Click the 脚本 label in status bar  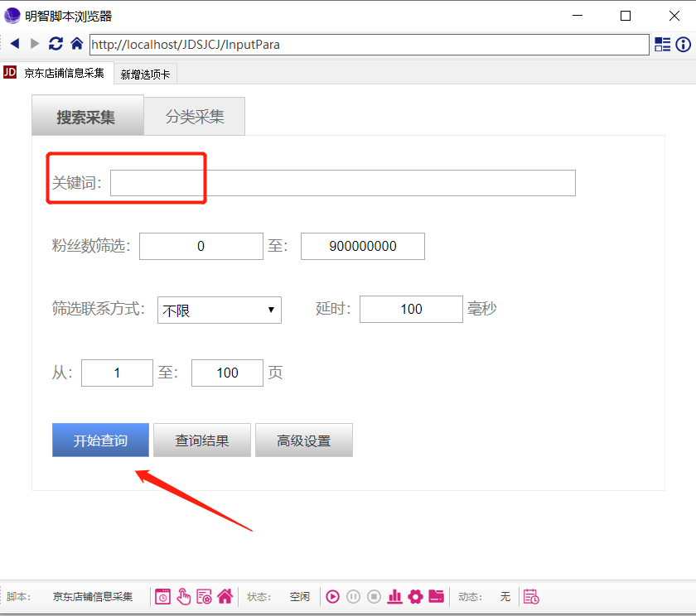point(18,597)
